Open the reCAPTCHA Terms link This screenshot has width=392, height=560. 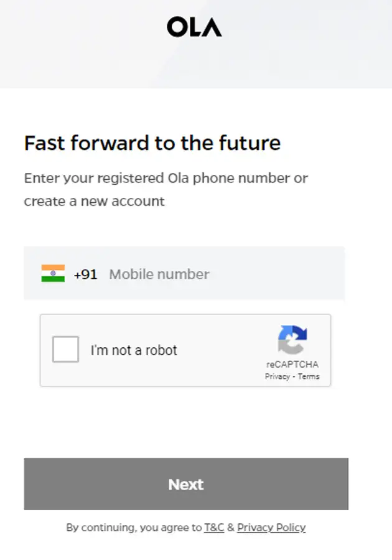309,376
